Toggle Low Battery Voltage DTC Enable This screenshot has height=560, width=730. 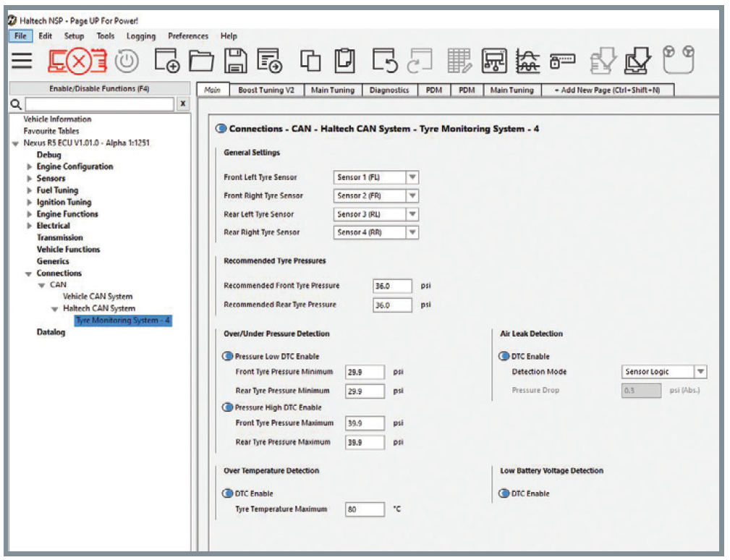tap(504, 493)
